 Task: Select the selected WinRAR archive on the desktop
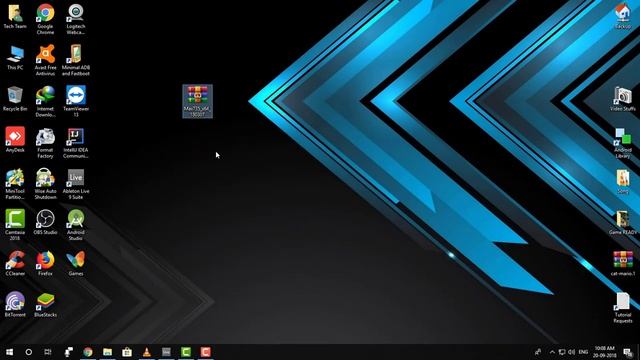(x=198, y=101)
